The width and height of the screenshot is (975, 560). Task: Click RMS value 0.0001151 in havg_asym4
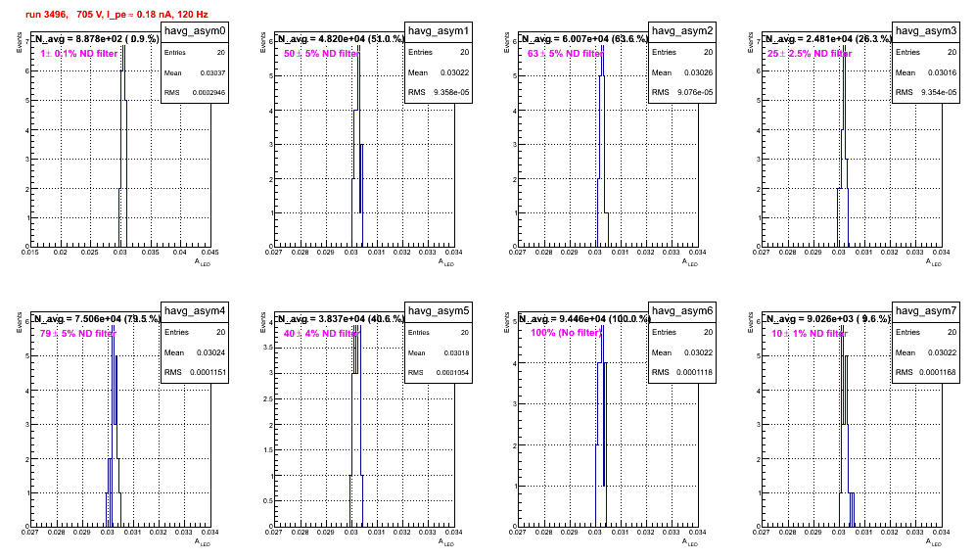[x=208, y=372]
